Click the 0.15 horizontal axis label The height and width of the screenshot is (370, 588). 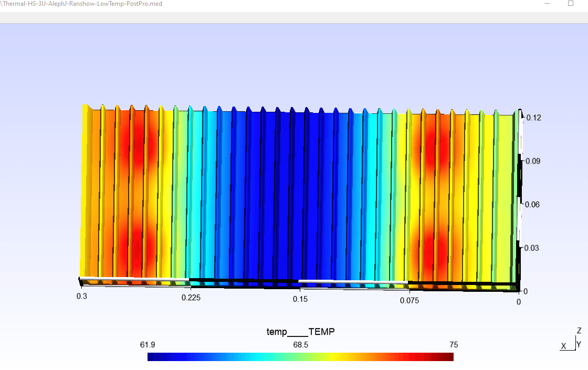pos(300,299)
